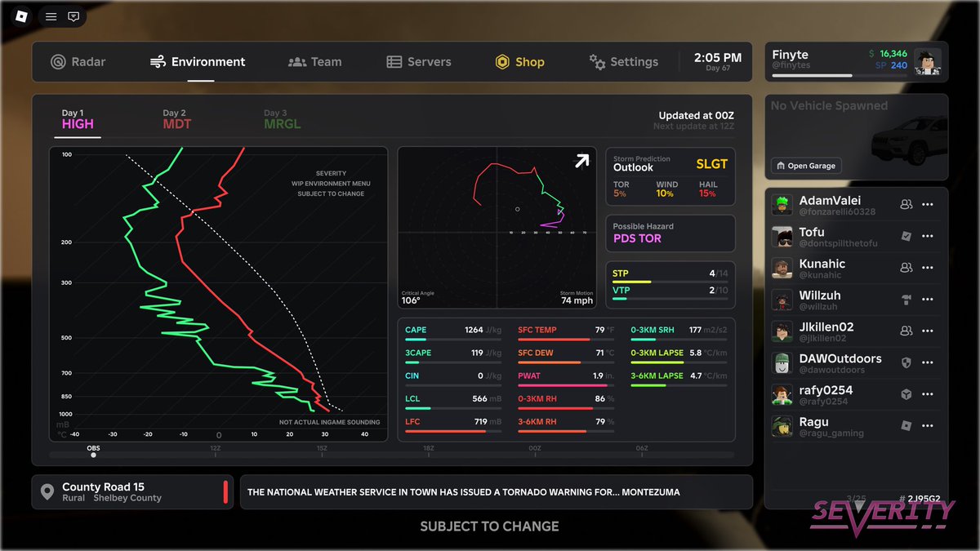Click the AdamValei friends icon
The width and height of the screenshot is (980, 551).
tap(906, 205)
